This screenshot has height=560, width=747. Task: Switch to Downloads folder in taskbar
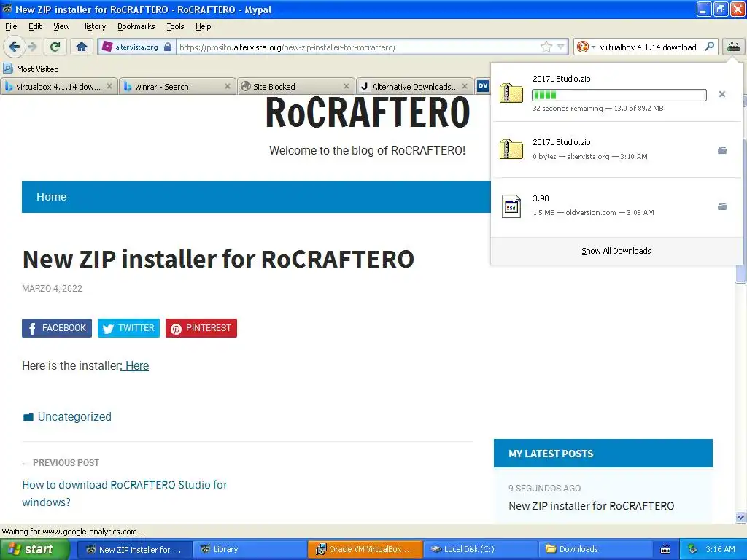click(x=595, y=549)
